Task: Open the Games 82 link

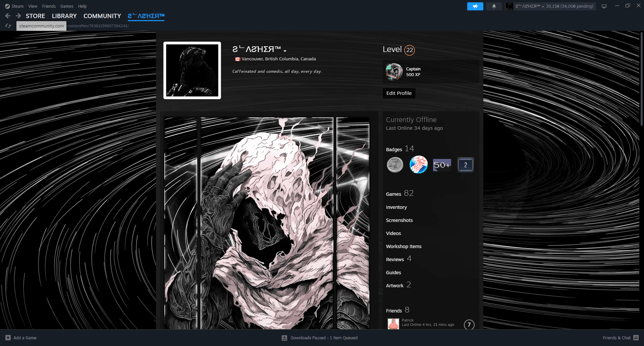Action: 399,193
